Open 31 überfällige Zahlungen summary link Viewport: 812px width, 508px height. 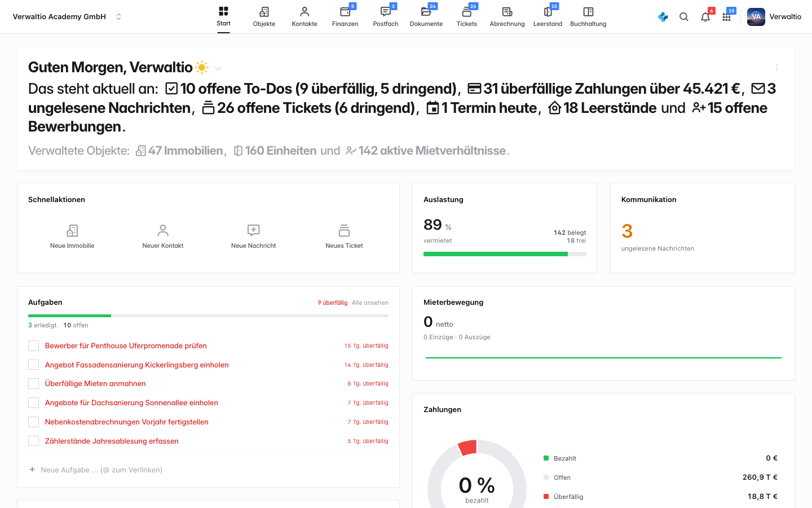pyautogui.click(x=603, y=89)
